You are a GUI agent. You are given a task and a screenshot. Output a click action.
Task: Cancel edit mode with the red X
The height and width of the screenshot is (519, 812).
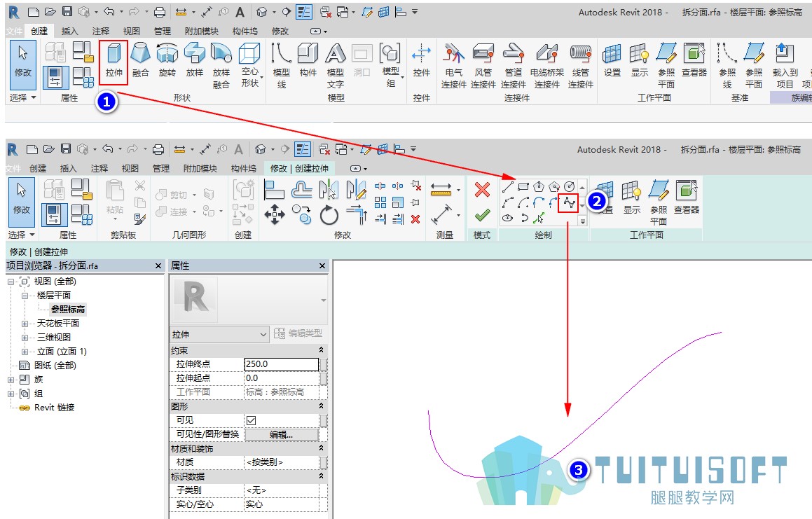(x=482, y=190)
